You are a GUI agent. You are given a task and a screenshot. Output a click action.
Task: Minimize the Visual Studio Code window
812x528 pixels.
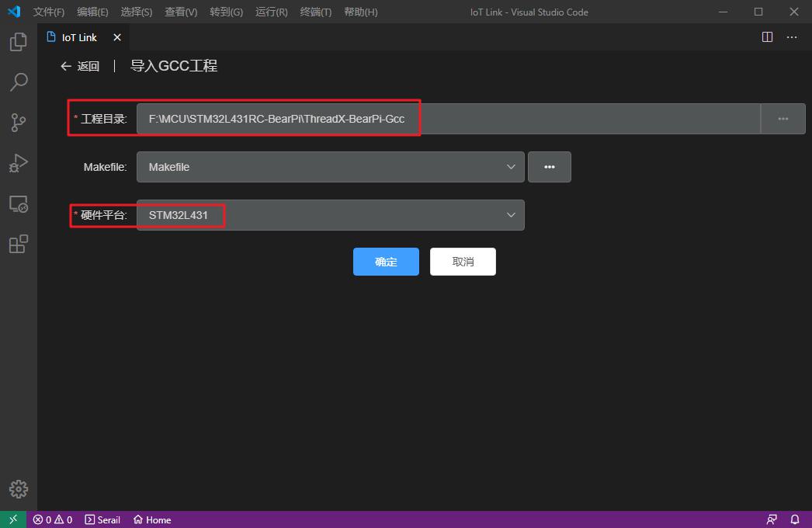[x=723, y=12]
